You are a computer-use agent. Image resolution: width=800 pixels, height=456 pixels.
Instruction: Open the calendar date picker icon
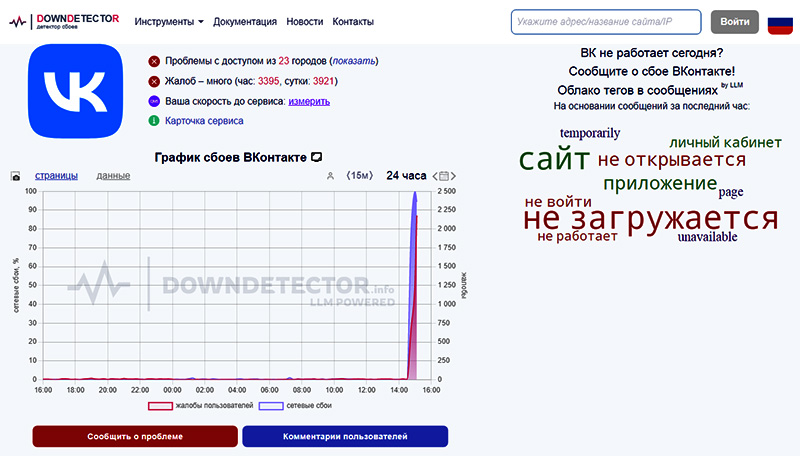(444, 176)
